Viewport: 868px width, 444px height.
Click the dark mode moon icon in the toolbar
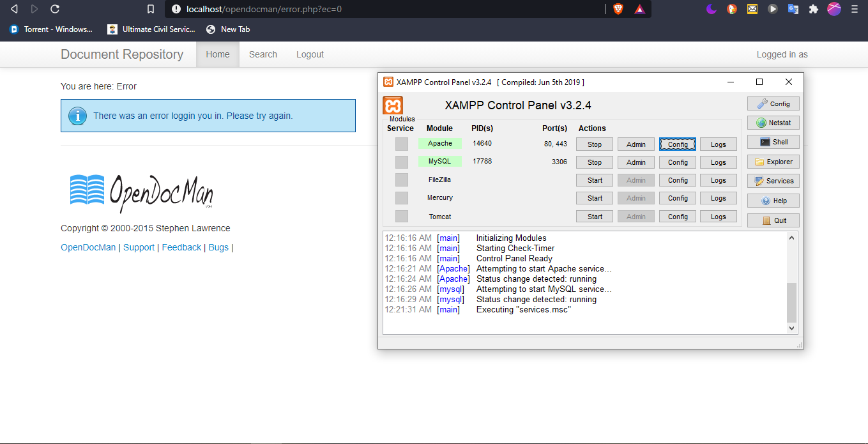711,9
